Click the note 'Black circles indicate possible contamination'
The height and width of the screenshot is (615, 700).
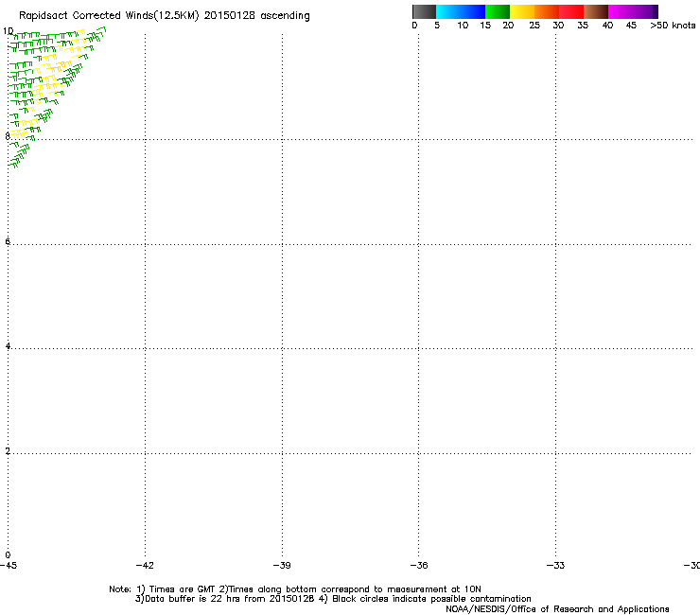point(431,599)
